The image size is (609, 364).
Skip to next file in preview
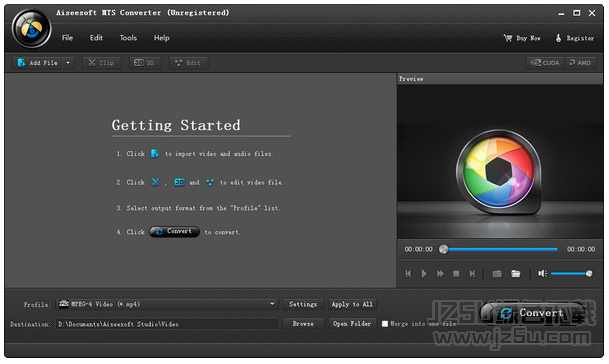click(472, 273)
